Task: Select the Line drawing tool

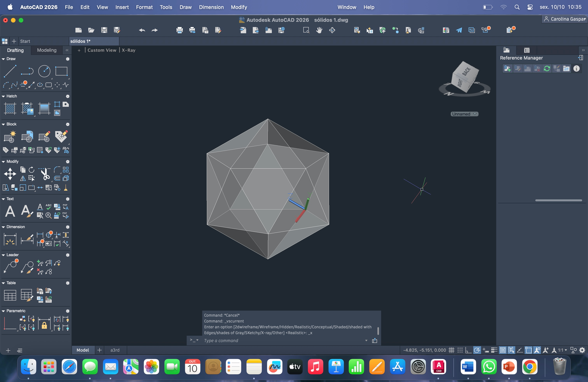Action: (10, 71)
